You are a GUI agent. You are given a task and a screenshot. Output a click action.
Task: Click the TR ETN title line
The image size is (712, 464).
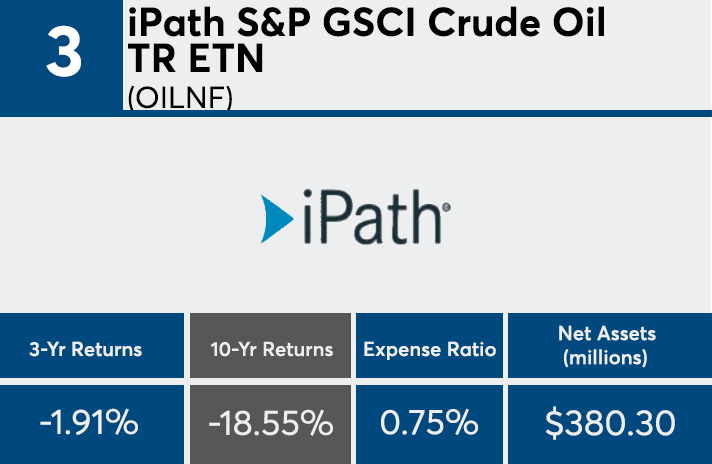point(196,62)
